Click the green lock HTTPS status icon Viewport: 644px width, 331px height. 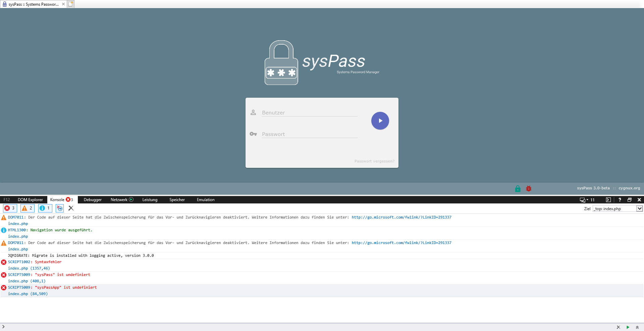coord(518,189)
